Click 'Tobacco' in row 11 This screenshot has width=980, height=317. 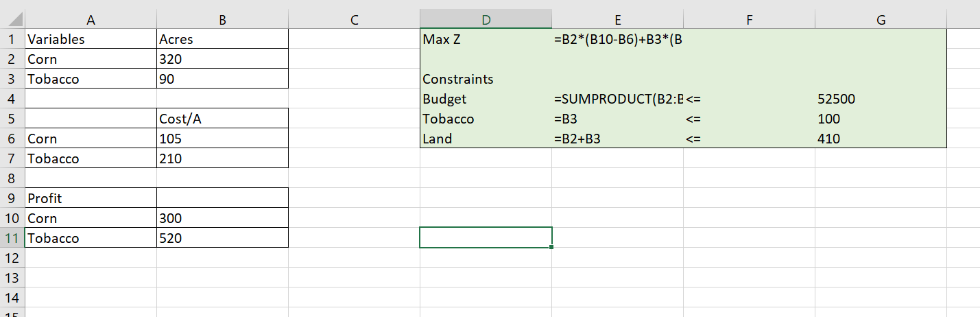91,238
